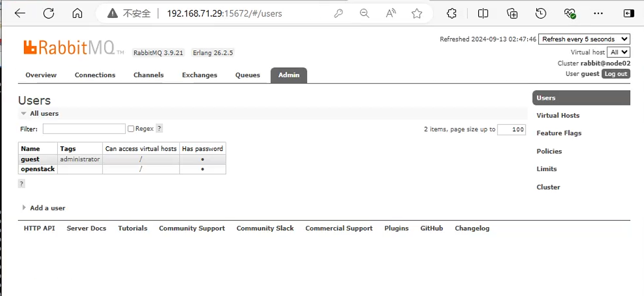Enable the Regex filter checkbox
The image size is (644, 296).
131,129
